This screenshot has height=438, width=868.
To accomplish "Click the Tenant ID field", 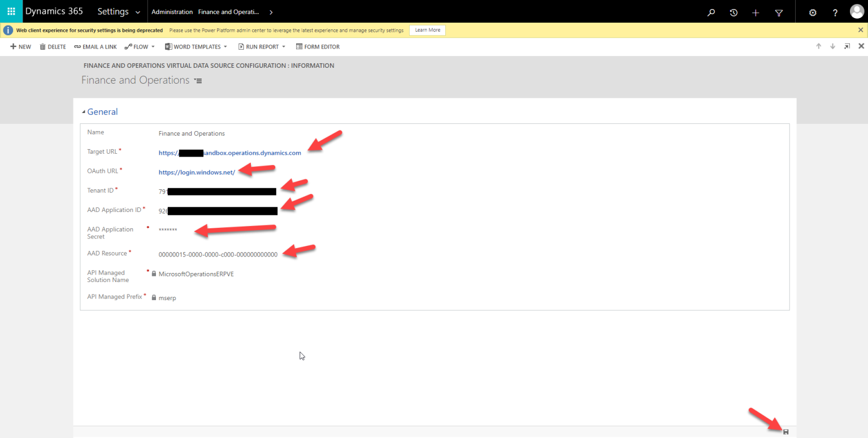I will pos(218,192).
